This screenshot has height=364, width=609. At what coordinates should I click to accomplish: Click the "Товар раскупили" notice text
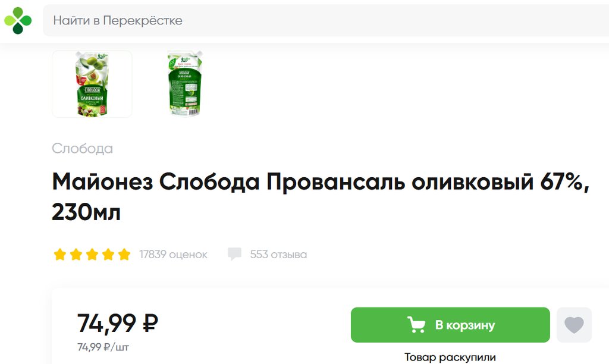(x=450, y=357)
